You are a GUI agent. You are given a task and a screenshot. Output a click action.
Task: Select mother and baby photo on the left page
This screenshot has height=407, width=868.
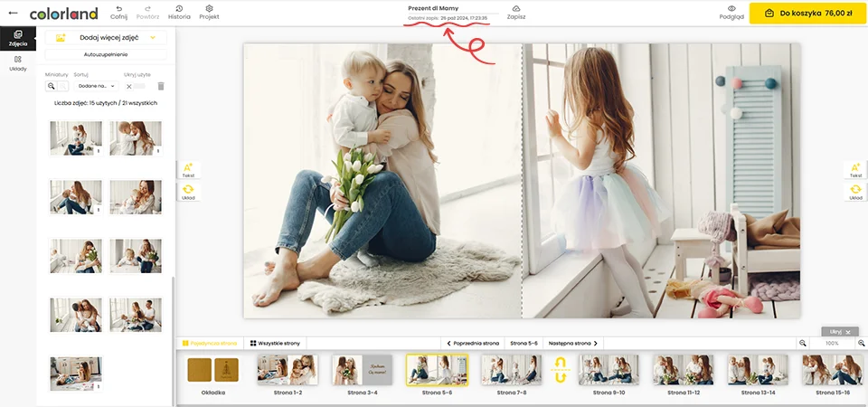[382, 181]
